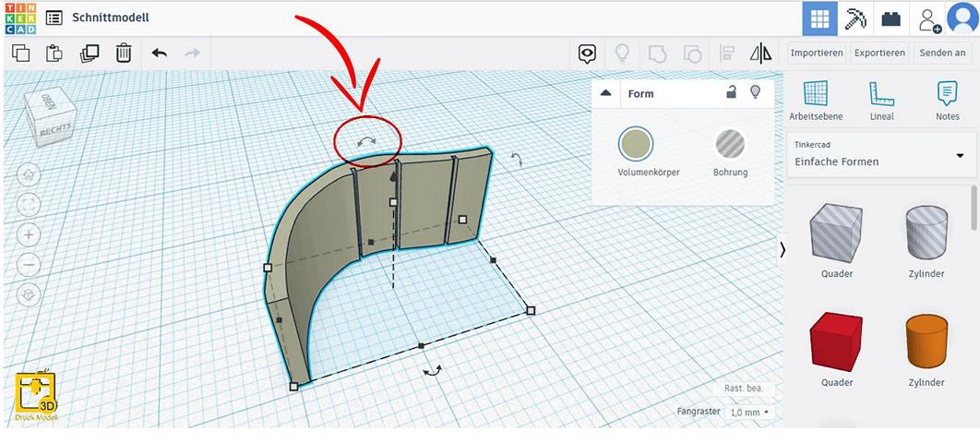Click the Exportieren button
This screenshot has height=443, width=980.
point(878,54)
